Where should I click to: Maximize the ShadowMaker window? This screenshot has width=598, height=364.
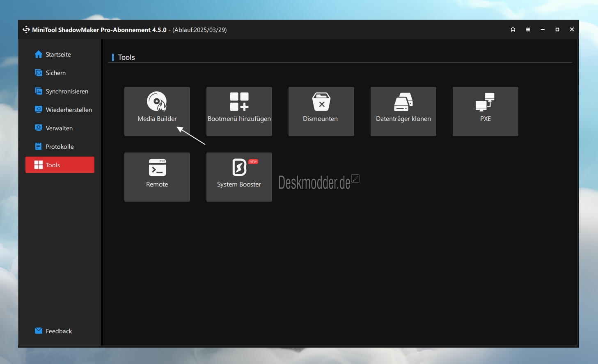[x=557, y=30]
